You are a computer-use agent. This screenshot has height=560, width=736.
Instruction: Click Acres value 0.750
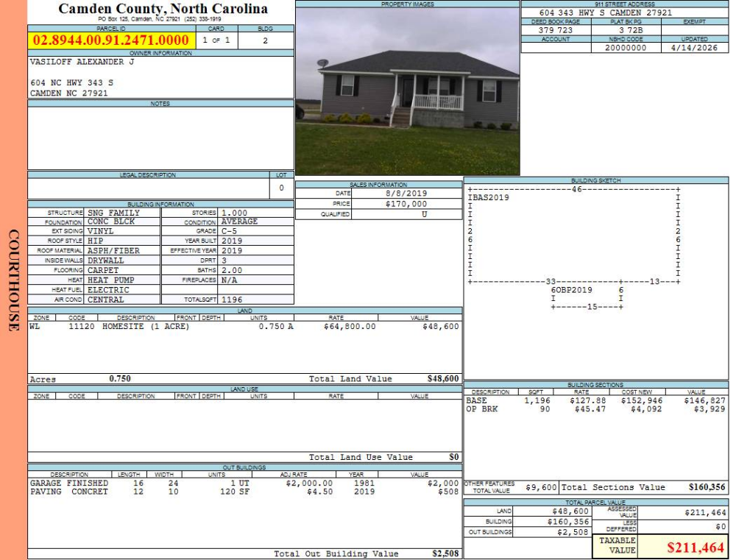pos(120,379)
